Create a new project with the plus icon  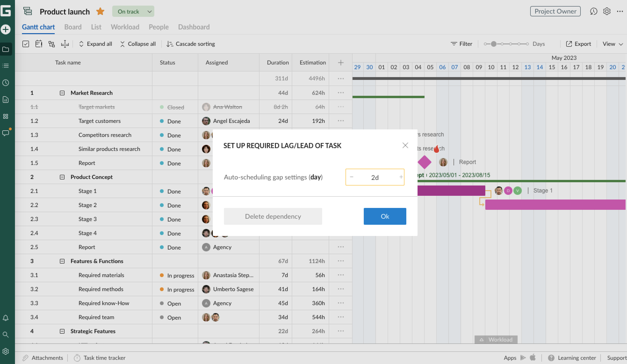tap(6, 29)
